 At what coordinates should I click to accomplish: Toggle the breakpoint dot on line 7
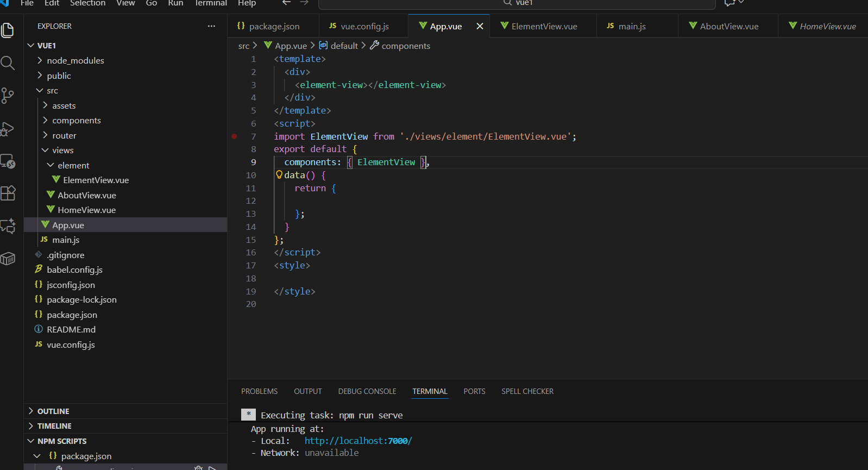click(234, 136)
